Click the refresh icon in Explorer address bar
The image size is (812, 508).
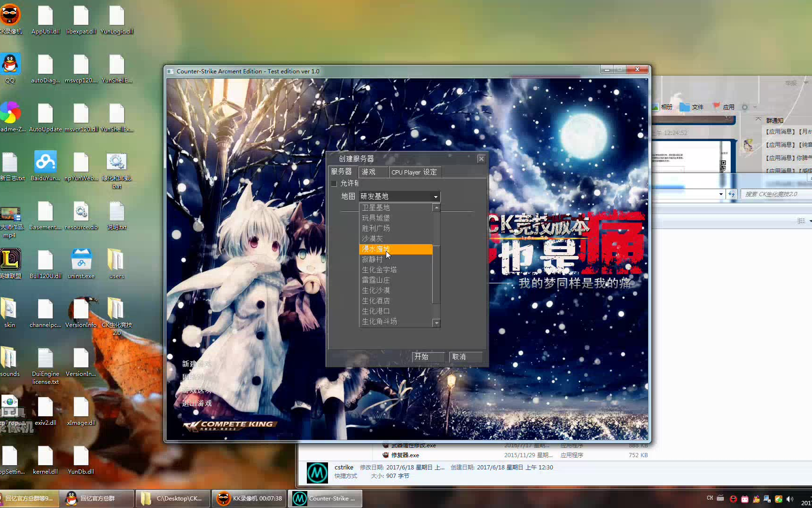point(732,194)
